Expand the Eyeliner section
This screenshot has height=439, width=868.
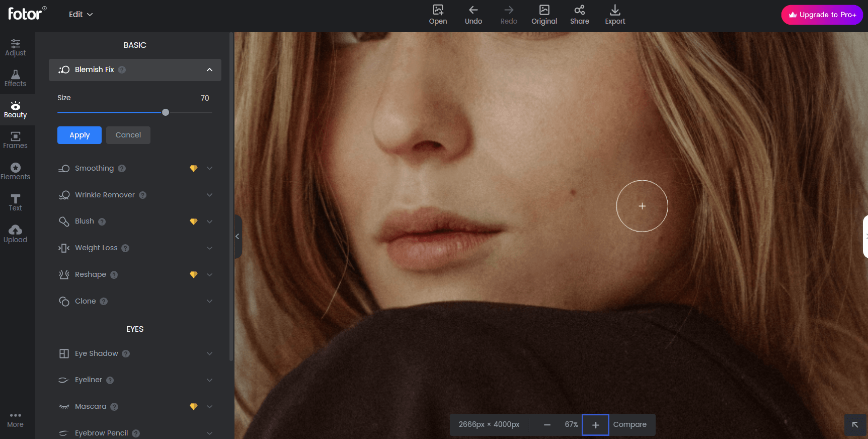[x=210, y=380]
